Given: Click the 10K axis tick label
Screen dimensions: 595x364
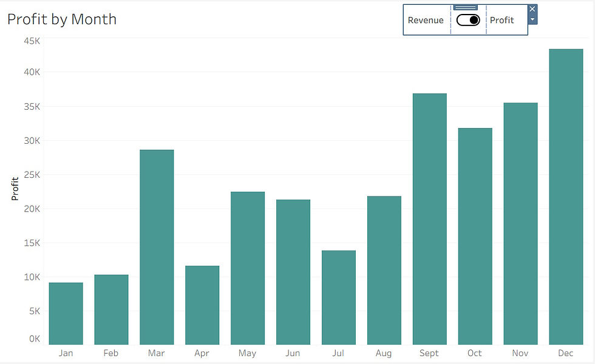Looking at the screenshot, I should (32, 277).
